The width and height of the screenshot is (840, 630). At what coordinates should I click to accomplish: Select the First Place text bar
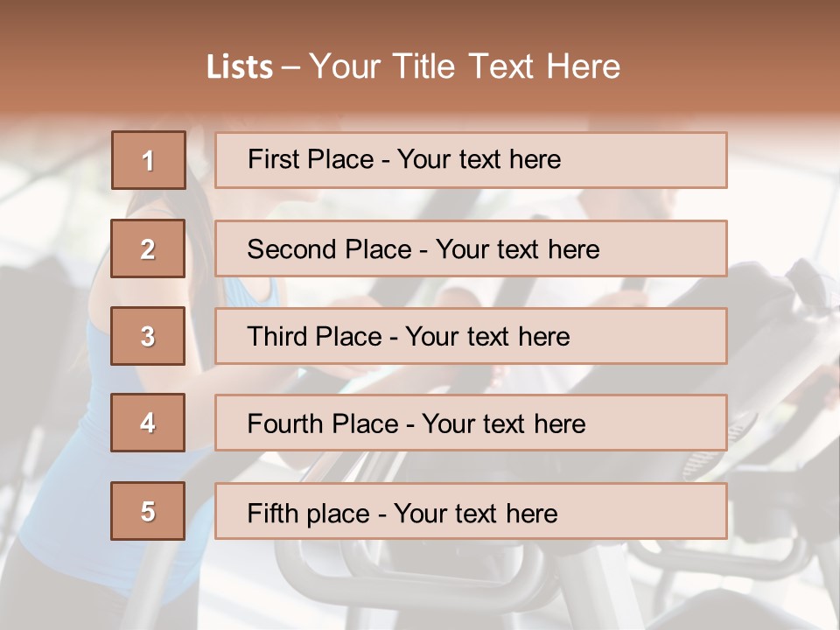(x=471, y=160)
